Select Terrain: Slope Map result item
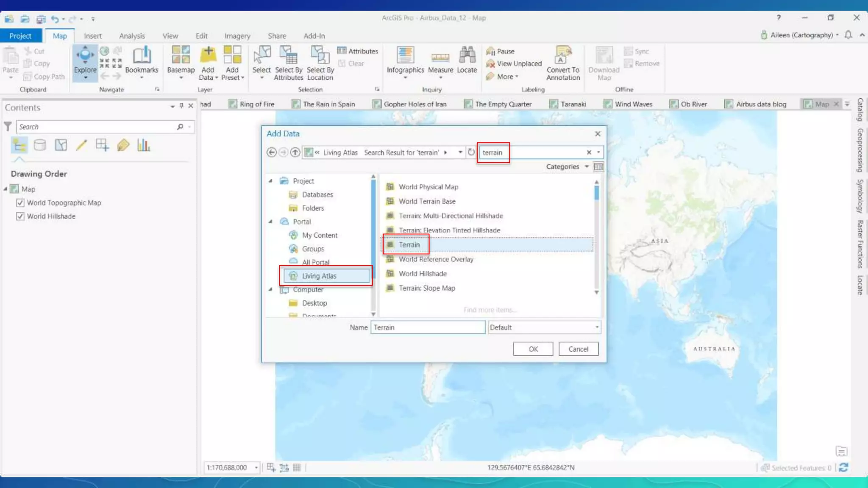Screen dimensions: 868x488 tap(426, 288)
